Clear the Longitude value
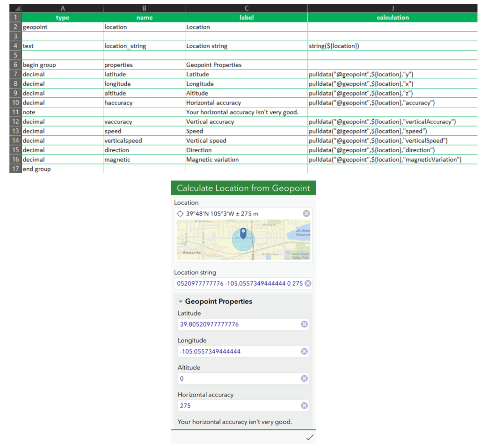 click(304, 351)
